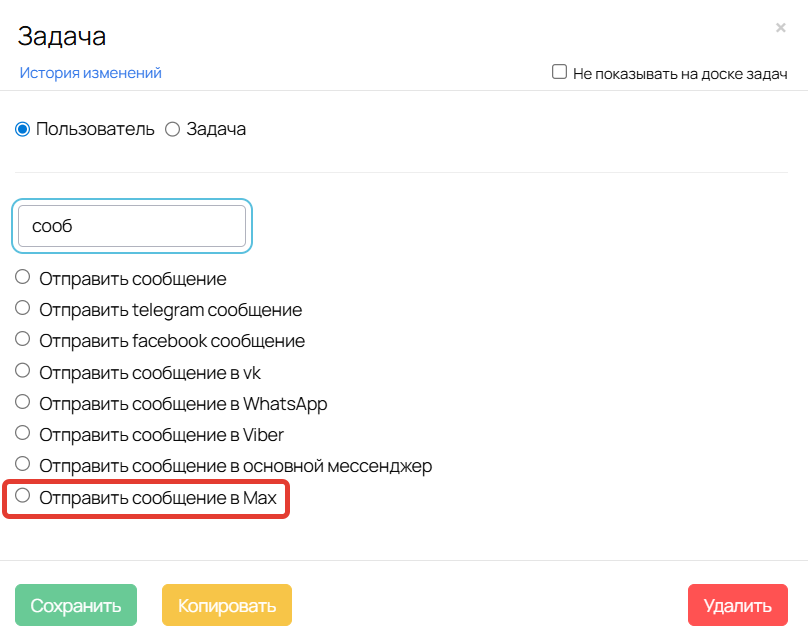Choose "Отправить telegram сообщение"
This screenshot has width=808, height=644.
[x=21, y=308]
